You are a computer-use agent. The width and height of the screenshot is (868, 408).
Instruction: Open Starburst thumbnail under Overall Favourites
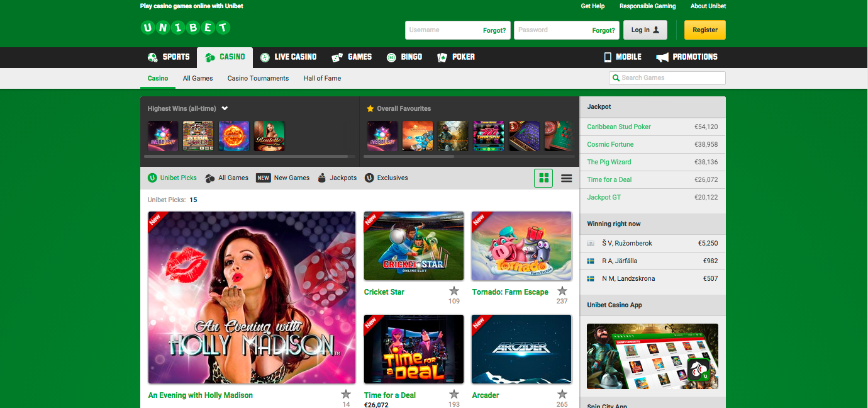(382, 136)
